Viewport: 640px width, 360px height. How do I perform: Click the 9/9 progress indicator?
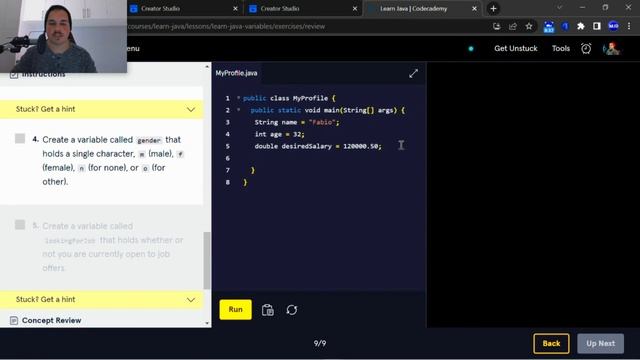coord(320,344)
